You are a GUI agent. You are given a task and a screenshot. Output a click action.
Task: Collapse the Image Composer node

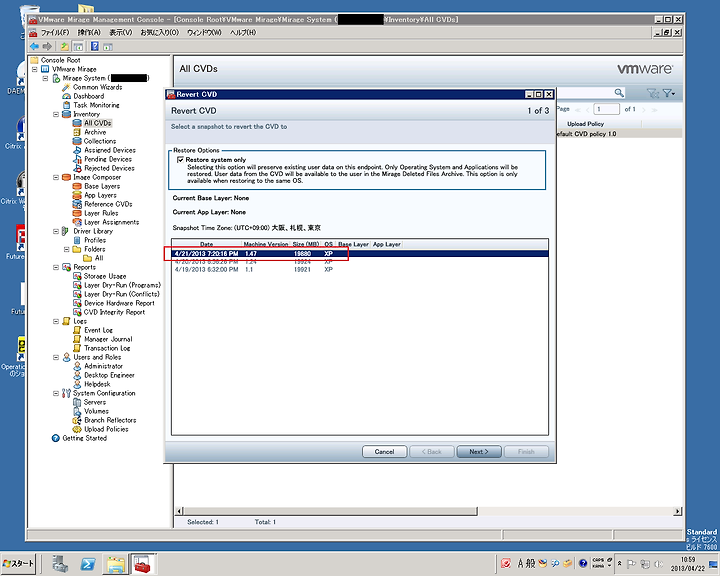[56, 177]
